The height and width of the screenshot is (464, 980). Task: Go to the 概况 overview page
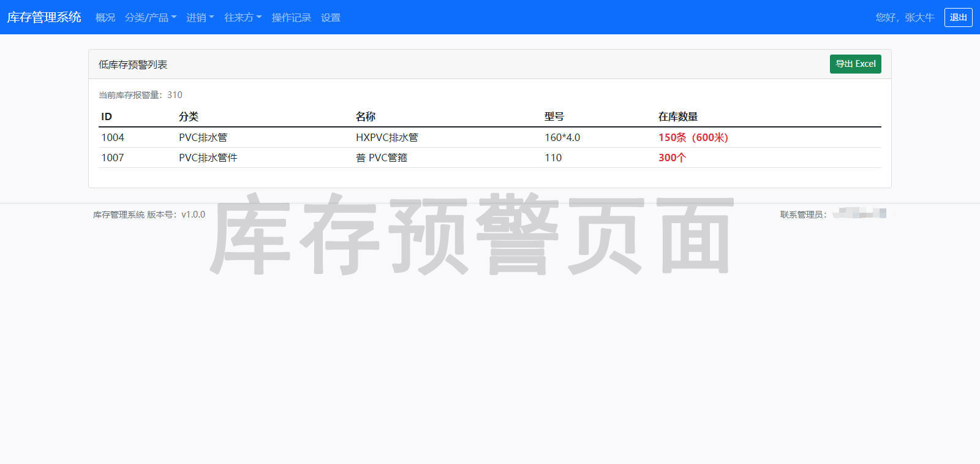click(x=105, y=18)
